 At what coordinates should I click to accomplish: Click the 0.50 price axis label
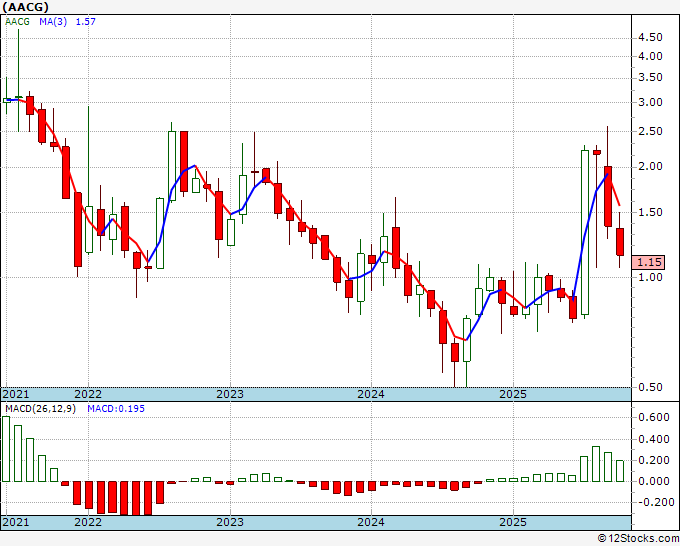pyautogui.click(x=651, y=387)
